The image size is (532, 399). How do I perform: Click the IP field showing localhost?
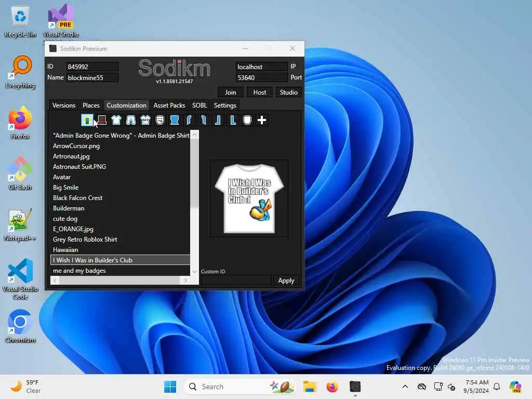pyautogui.click(x=261, y=66)
